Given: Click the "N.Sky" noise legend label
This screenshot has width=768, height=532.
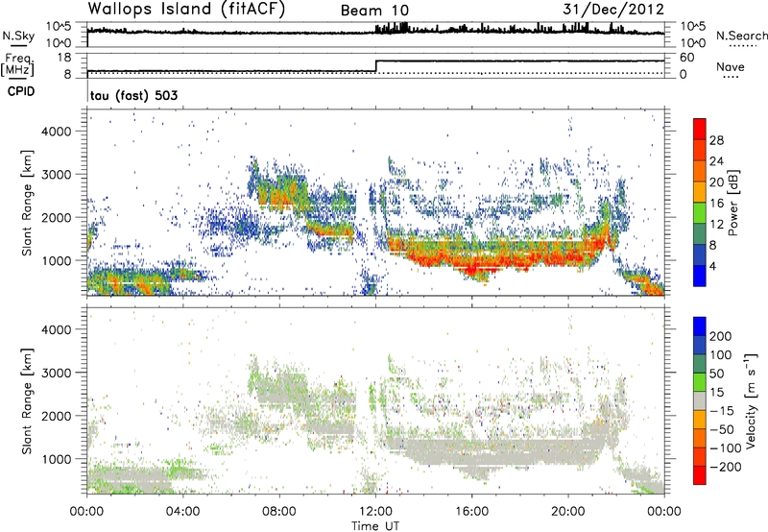Looking at the screenshot, I should (x=18, y=36).
